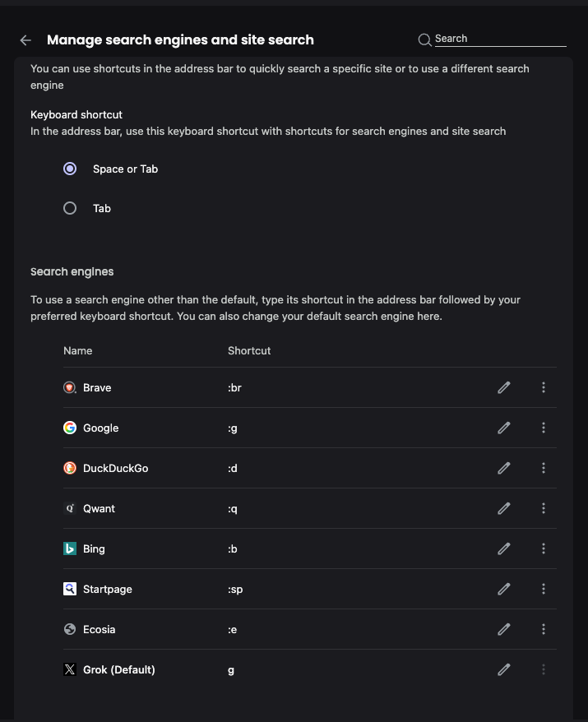Click into the settings Search field
Viewport: 588px width, 722px height.
tap(501, 39)
